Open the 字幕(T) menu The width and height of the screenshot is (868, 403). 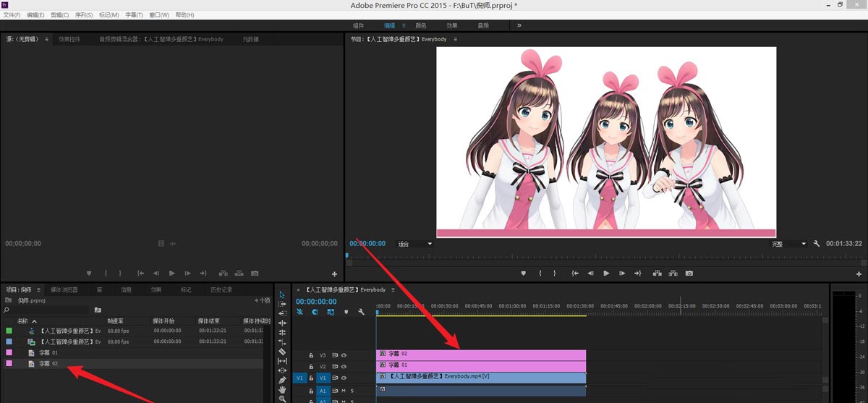click(x=134, y=14)
